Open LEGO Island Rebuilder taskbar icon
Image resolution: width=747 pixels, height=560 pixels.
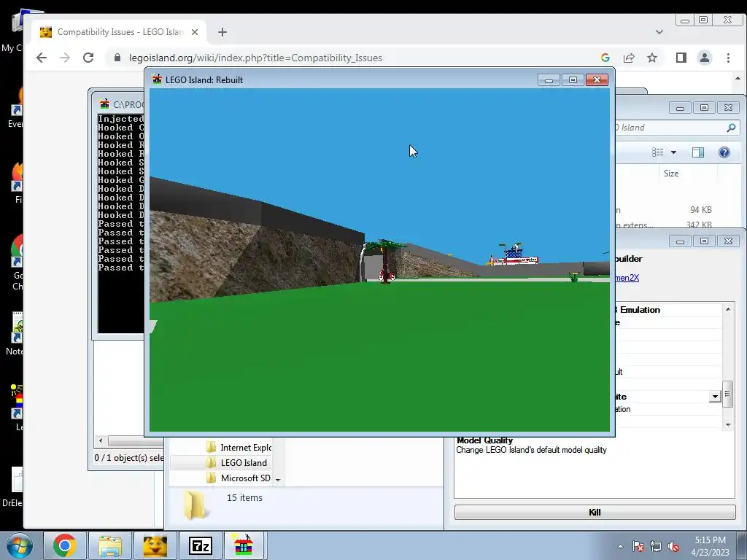pos(244,545)
